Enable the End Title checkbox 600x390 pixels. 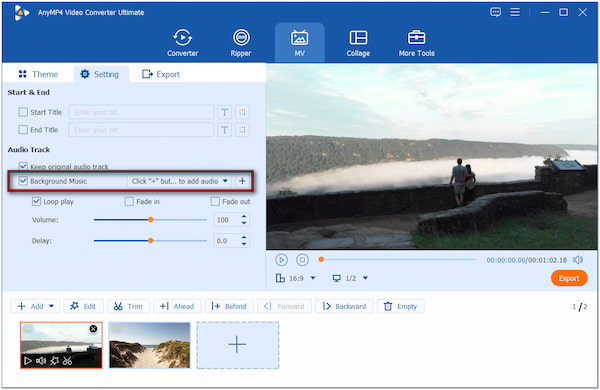click(23, 130)
